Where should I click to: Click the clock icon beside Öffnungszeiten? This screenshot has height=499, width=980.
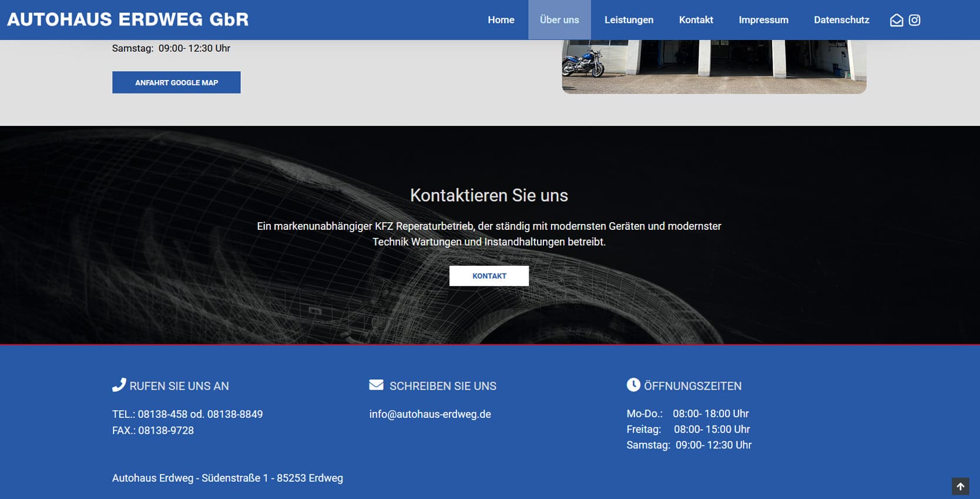tap(633, 385)
